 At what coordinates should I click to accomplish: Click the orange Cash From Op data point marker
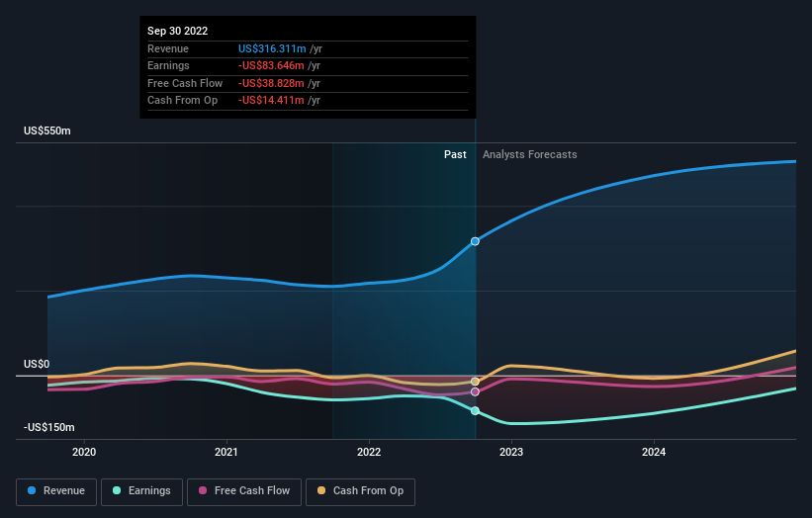tap(475, 382)
